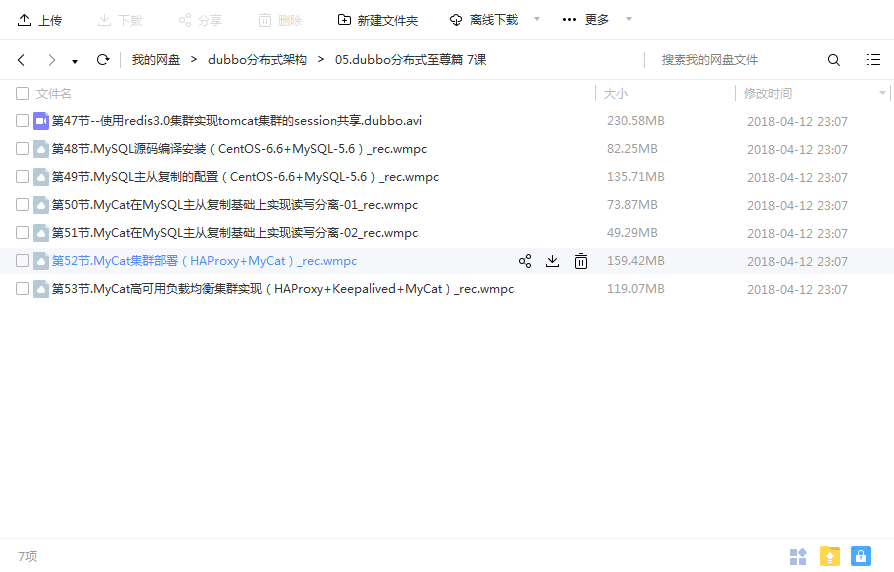Open 第51节 读写分离-02_rec.wmpc file name
894x572 pixels.
click(x=235, y=233)
